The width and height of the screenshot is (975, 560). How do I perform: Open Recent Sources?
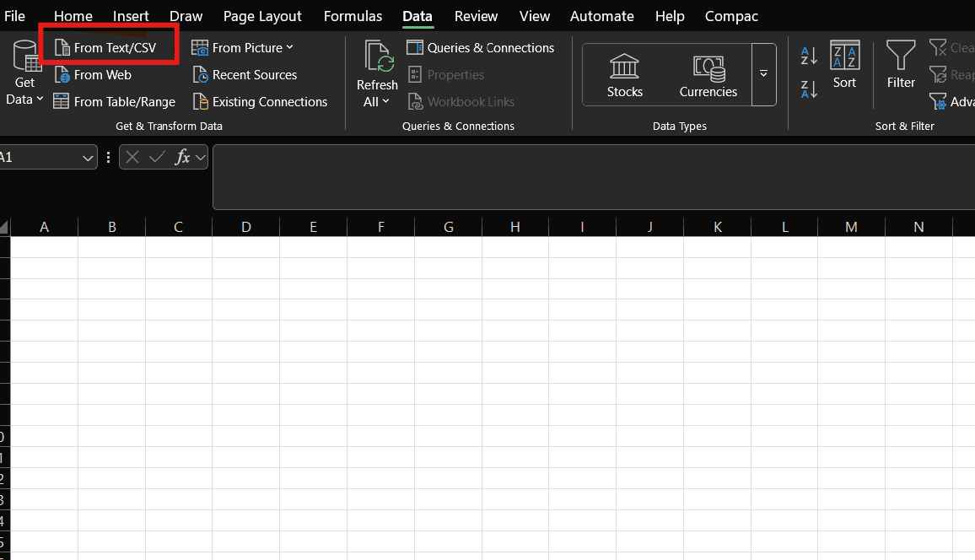[245, 74]
